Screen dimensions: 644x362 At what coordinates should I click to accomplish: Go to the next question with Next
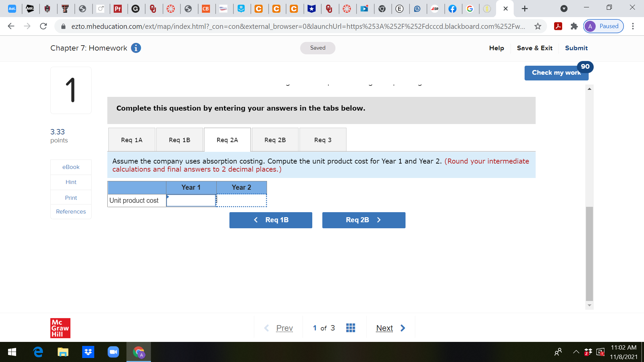coord(384,328)
